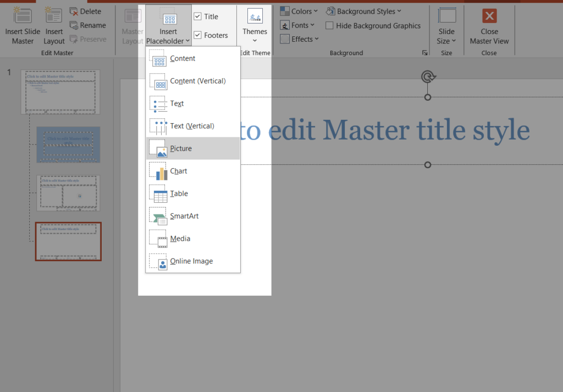Click the Effects icon in Background group
This screenshot has width=563, height=392.
click(284, 38)
